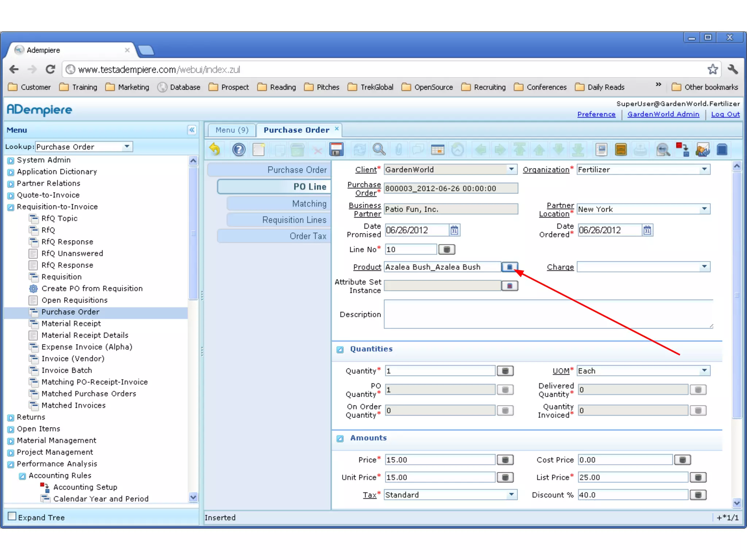Click the Price input field

(440, 460)
